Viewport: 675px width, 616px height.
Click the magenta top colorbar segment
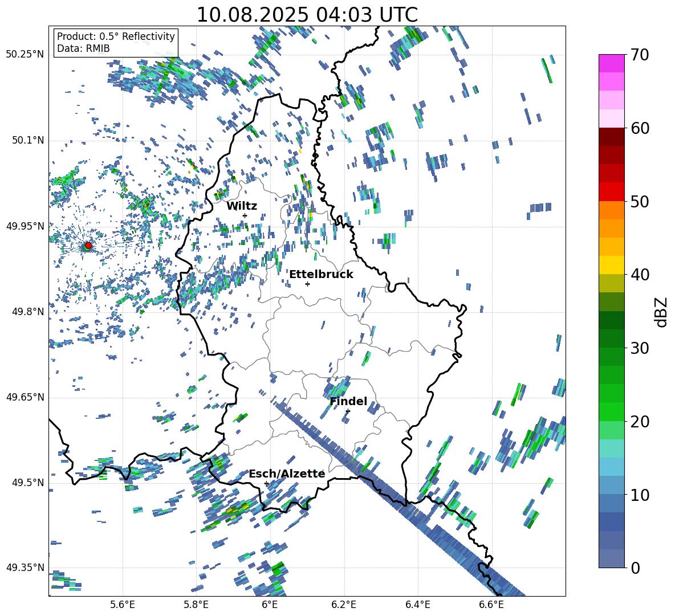612,63
